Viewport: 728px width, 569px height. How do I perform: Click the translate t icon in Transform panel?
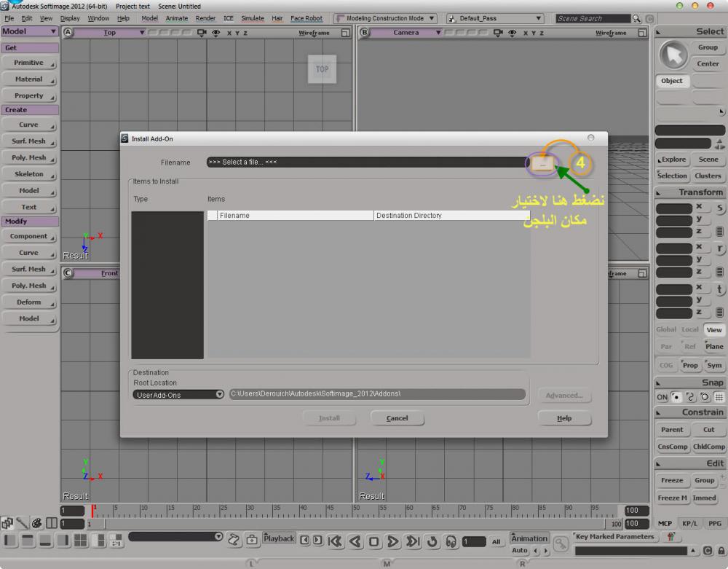[720, 289]
